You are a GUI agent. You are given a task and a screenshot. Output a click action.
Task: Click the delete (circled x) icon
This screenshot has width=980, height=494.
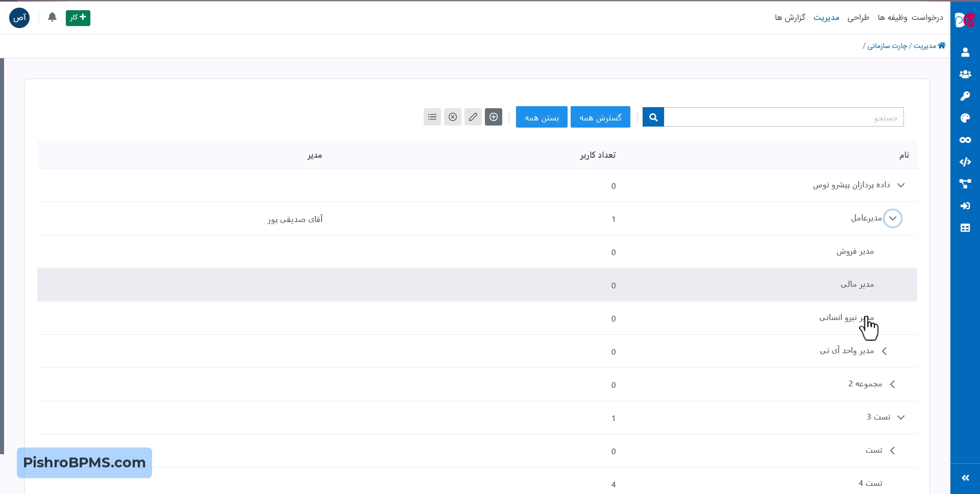(x=453, y=117)
